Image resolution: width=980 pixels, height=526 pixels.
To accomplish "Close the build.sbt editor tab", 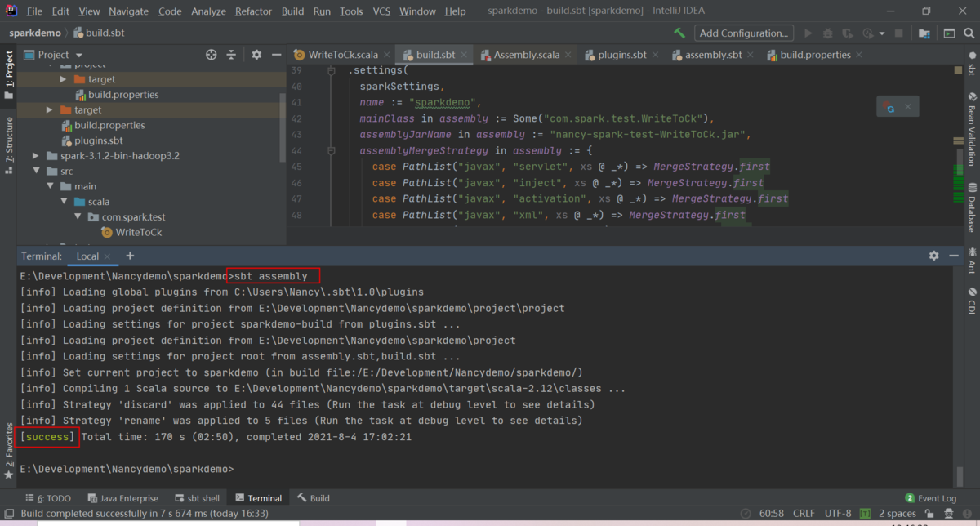I will click(464, 56).
